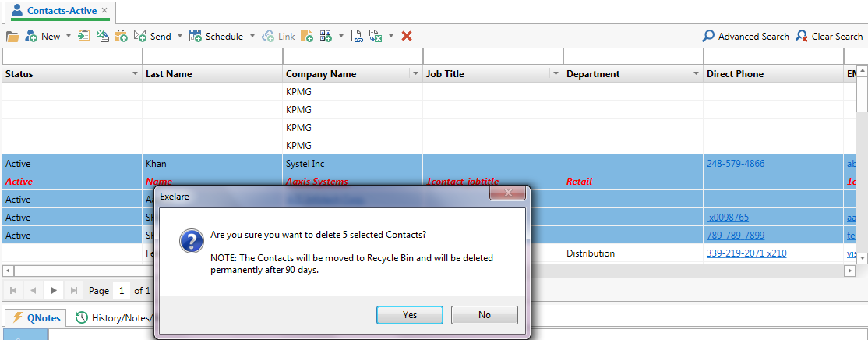This screenshot has width=868, height=340.
Task: Click the Page number field
Action: (122, 290)
